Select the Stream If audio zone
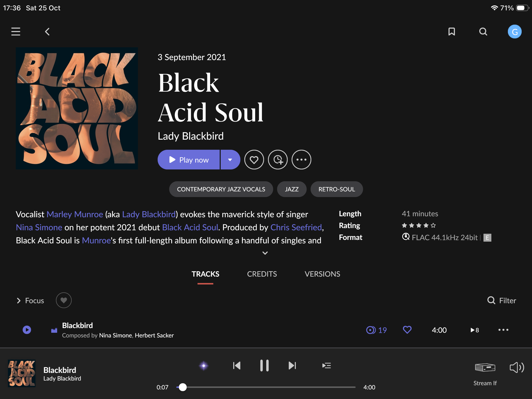This screenshot has height=399, width=532. click(x=485, y=374)
